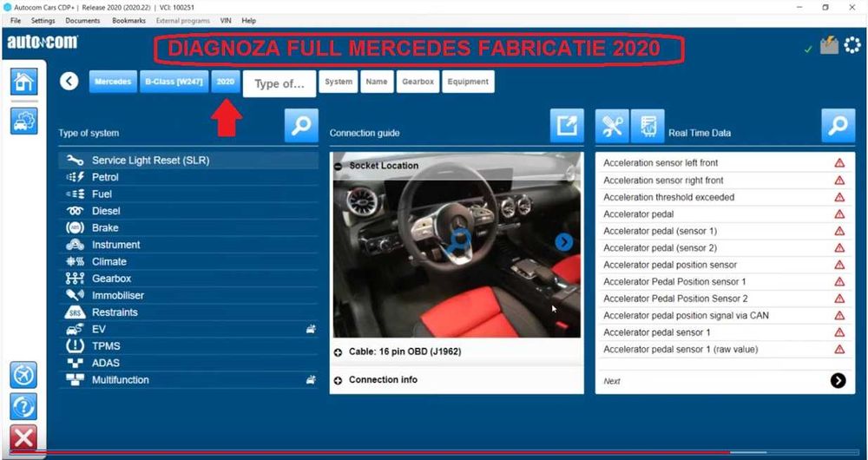Open the help question mark icon
Image resolution: width=868 pixels, height=460 pixels.
tap(23, 407)
